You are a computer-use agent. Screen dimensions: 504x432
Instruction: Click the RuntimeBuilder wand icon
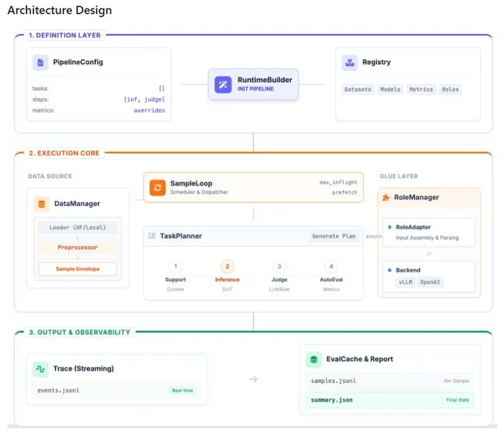click(x=222, y=84)
